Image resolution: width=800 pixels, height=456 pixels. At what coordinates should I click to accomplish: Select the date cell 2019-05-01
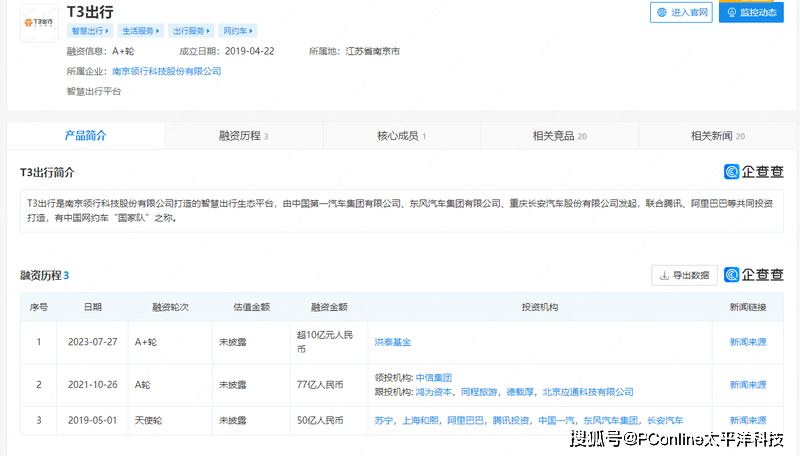point(92,420)
